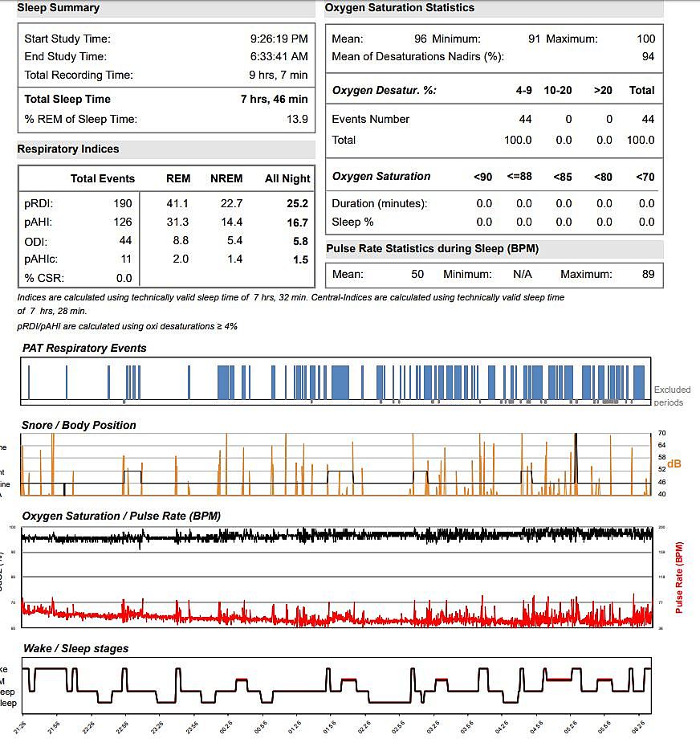The height and width of the screenshot is (747, 700).
Task: Select the pulse rate maximum value 89
Action: [x=648, y=275]
